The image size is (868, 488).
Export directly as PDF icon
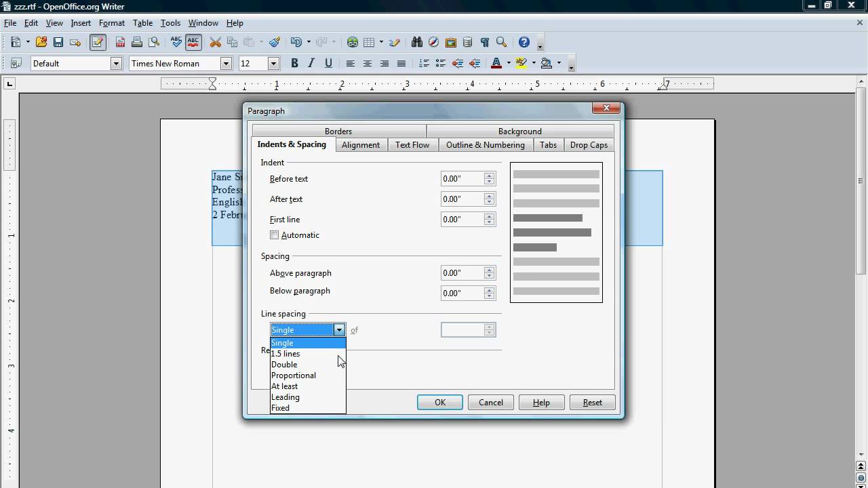click(x=120, y=42)
